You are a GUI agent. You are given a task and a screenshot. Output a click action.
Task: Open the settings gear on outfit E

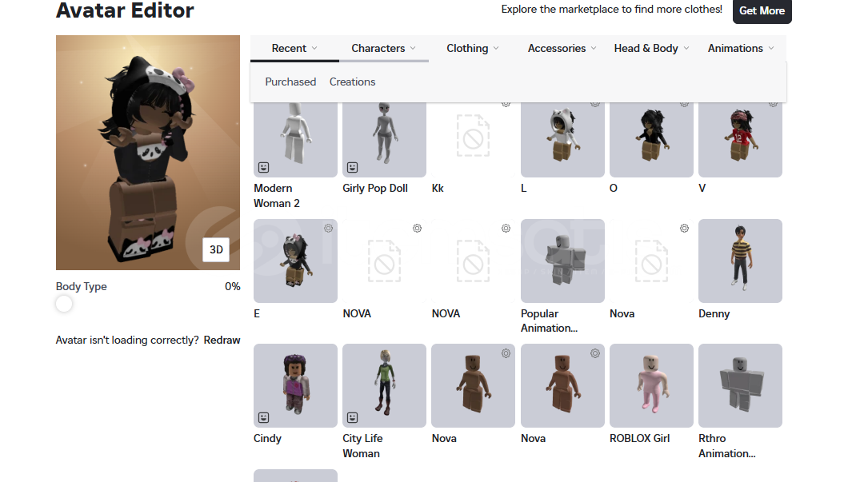[x=328, y=228]
